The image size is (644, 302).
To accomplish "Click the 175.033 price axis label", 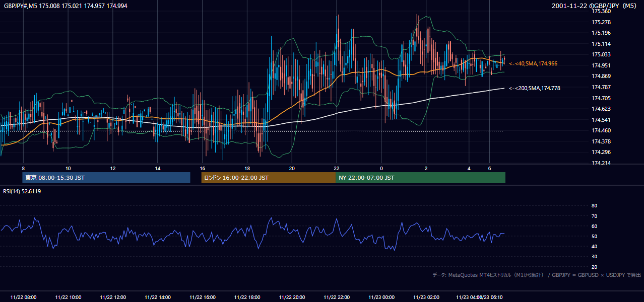I will [601, 54].
